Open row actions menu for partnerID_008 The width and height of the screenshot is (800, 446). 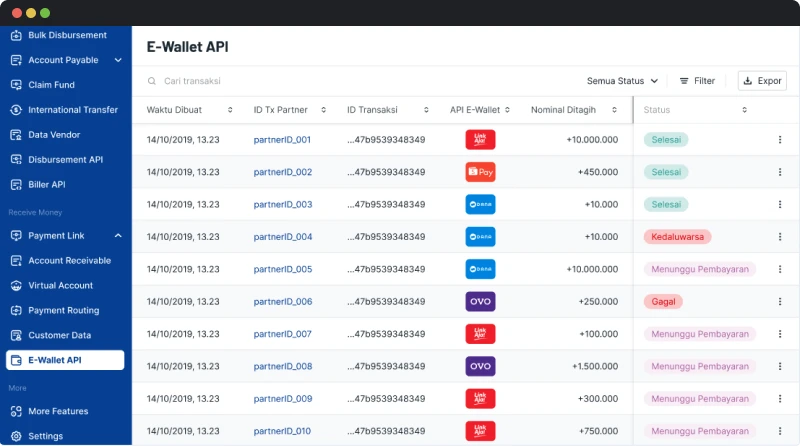[x=780, y=366]
